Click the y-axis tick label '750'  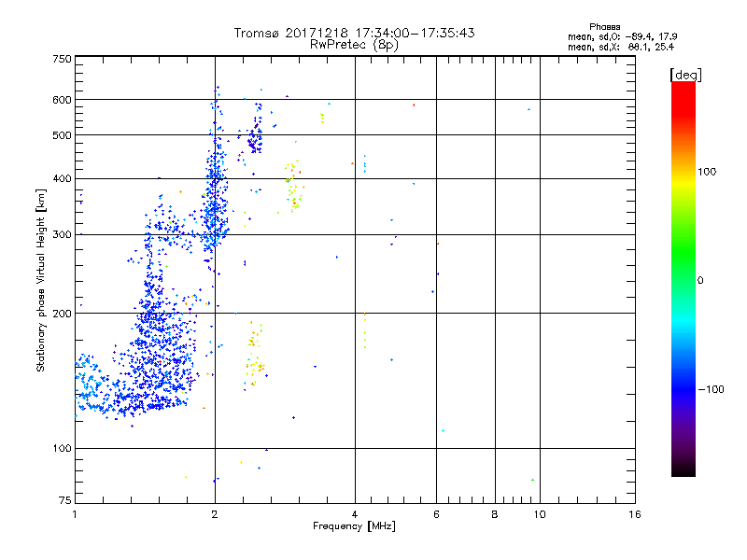[x=62, y=59]
